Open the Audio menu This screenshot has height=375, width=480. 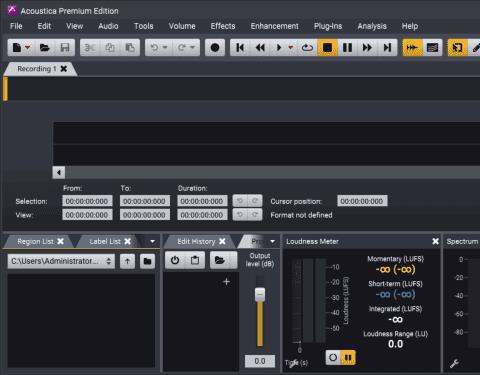click(108, 26)
